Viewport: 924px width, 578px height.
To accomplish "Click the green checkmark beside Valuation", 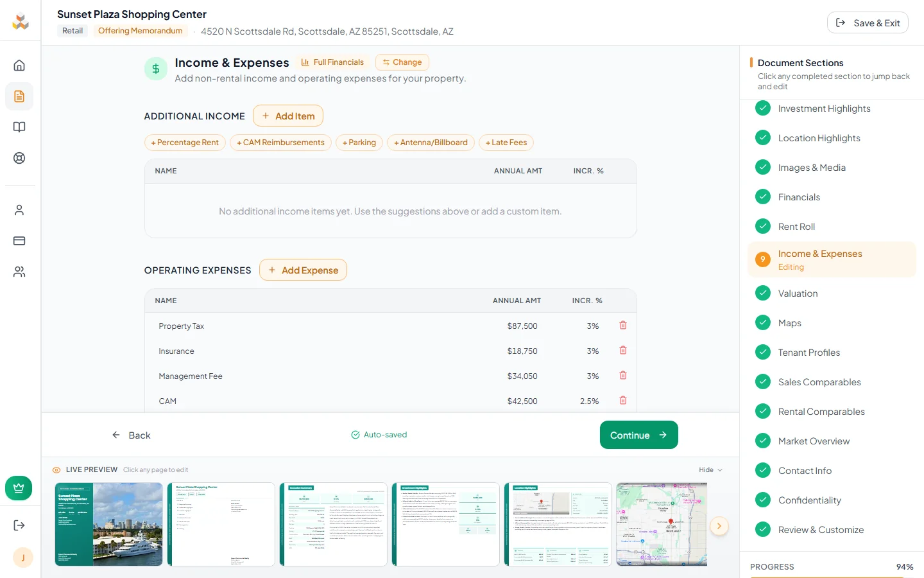I will pyautogui.click(x=763, y=293).
